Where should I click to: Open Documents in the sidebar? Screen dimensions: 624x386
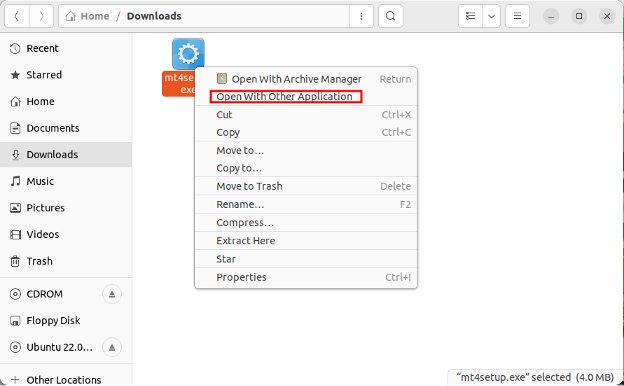[66, 128]
